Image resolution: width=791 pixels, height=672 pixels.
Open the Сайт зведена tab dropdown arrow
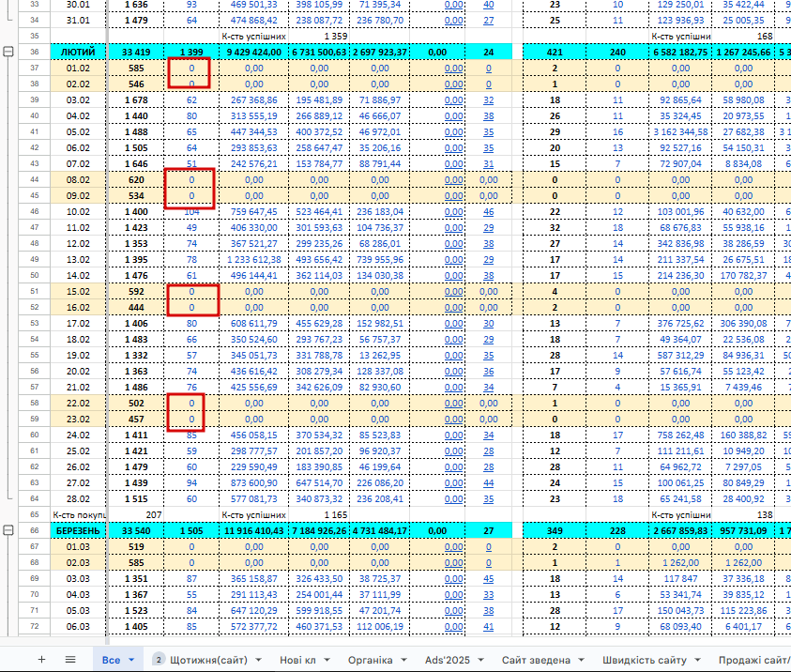pyautogui.click(x=581, y=660)
